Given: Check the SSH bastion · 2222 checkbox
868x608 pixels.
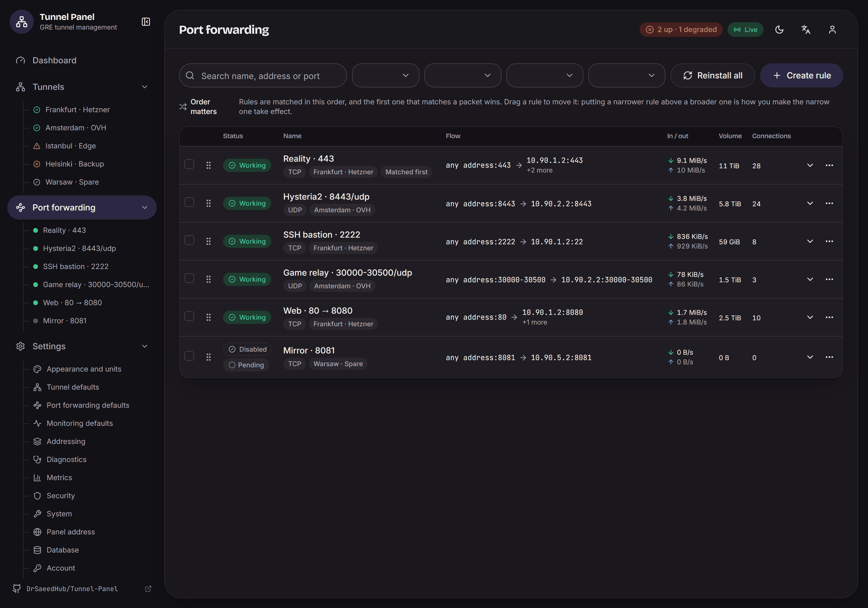Looking at the screenshot, I should point(189,240).
